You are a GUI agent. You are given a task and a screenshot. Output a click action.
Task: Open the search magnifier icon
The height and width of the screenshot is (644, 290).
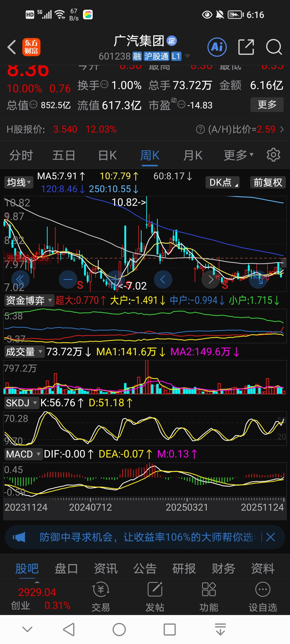coord(274,47)
